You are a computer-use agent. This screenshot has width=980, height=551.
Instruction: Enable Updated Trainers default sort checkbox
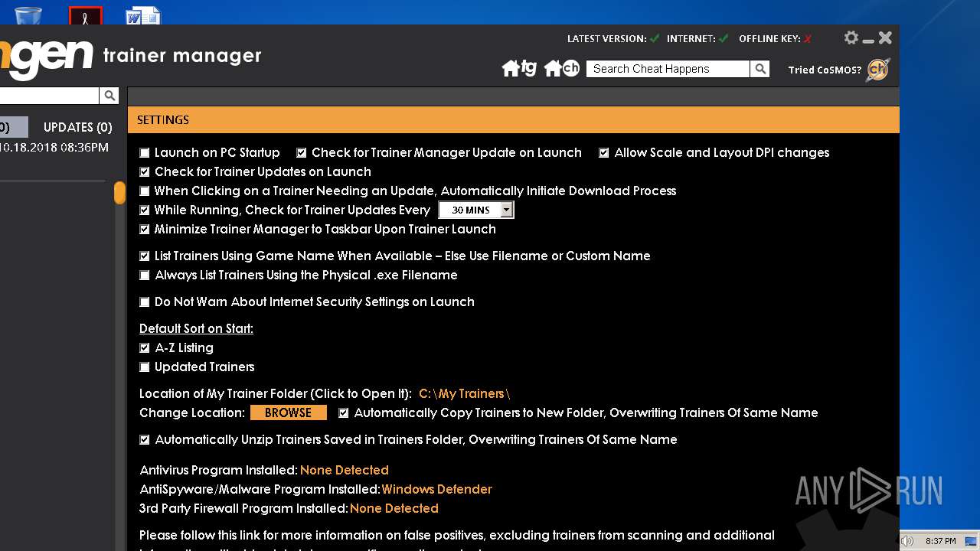(x=145, y=367)
